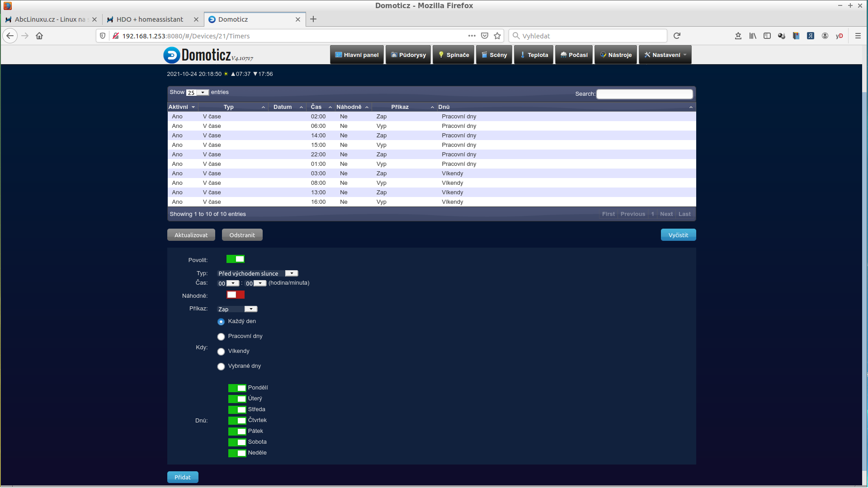Click the Next pagination link
Screen dimensions: 868x488
666,214
